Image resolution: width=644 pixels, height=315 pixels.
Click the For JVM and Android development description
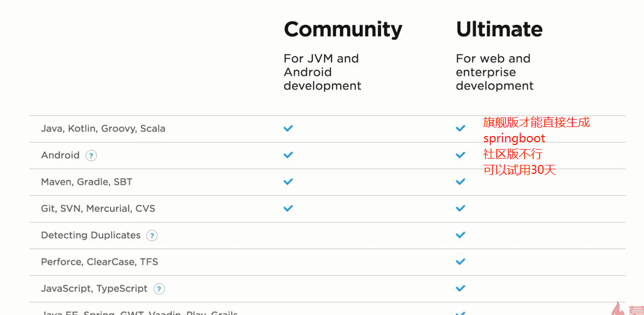[323, 72]
